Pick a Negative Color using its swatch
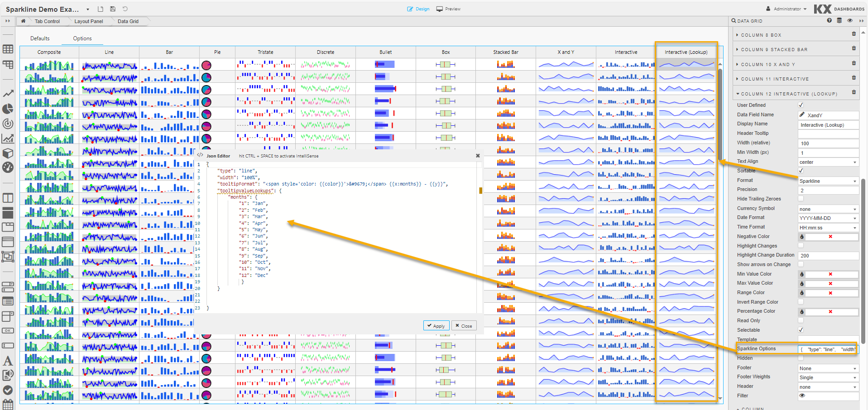 click(x=802, y=236)
